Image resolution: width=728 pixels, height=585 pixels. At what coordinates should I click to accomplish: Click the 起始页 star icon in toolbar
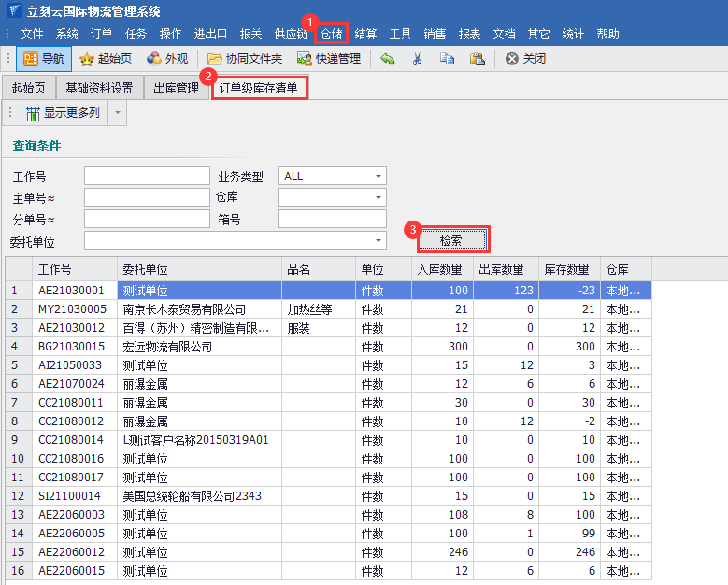pyautogui.click(x=87, y=59)
